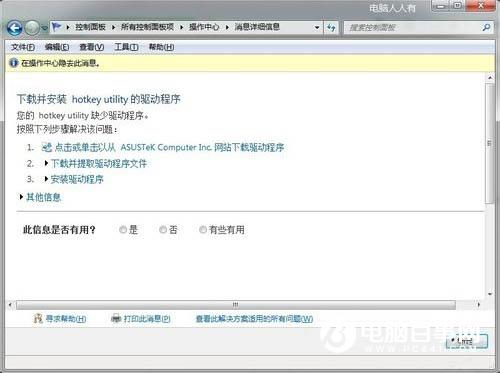This screenshot has width=500, height=373.
Task: Expand arrow after 控制面板 breadcrumb
Action: [113, 27]
